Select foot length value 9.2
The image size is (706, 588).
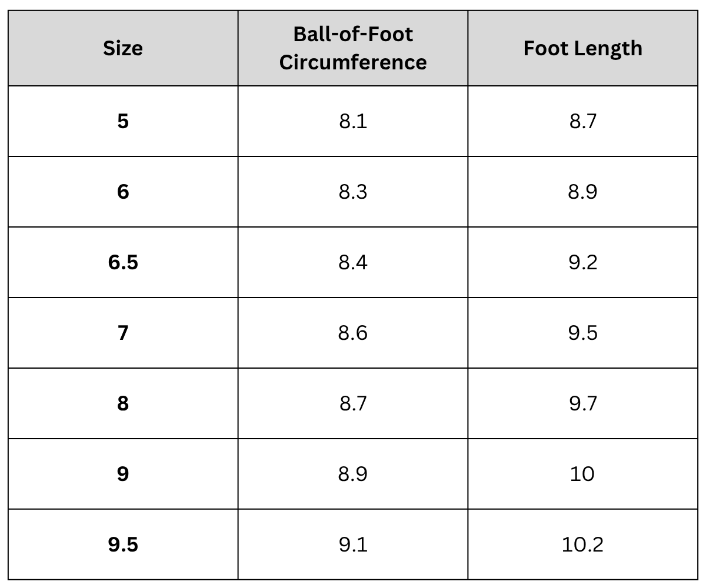[582, 262]
